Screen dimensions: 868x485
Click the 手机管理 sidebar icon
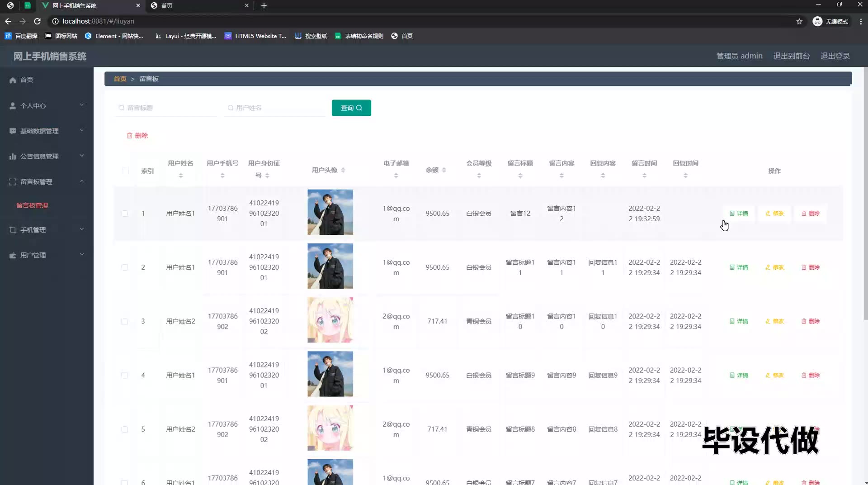[x=13, y=230]
